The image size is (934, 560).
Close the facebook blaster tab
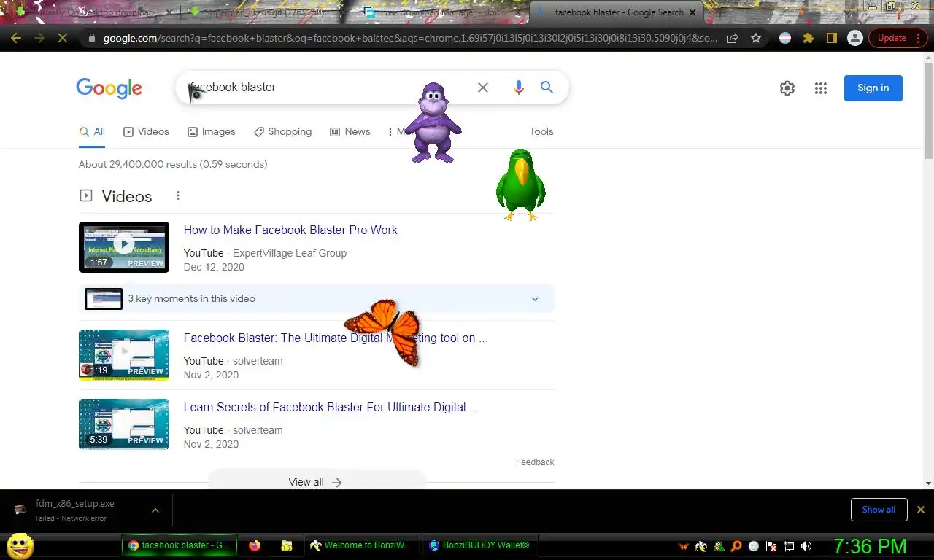[692, 12]
